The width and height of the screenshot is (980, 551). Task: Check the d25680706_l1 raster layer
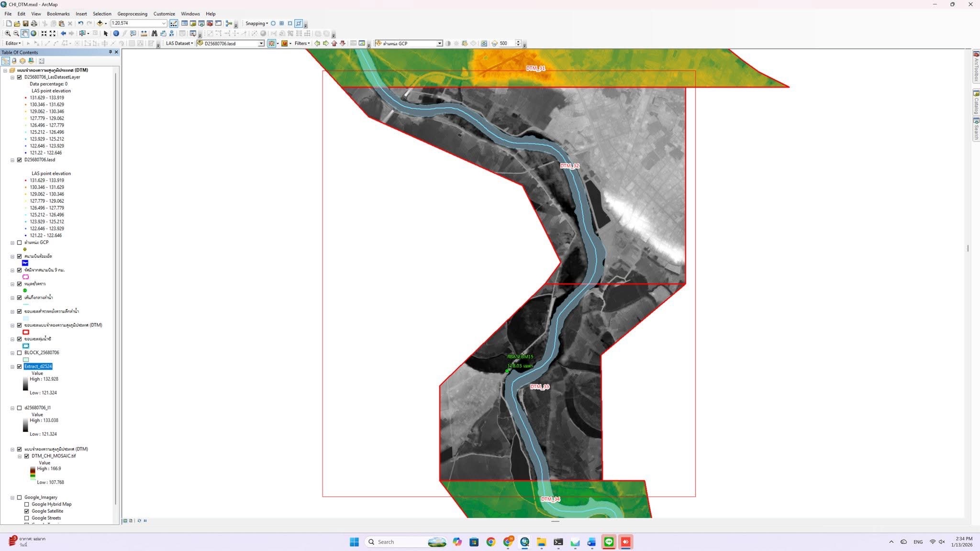[x=20, y=408]
